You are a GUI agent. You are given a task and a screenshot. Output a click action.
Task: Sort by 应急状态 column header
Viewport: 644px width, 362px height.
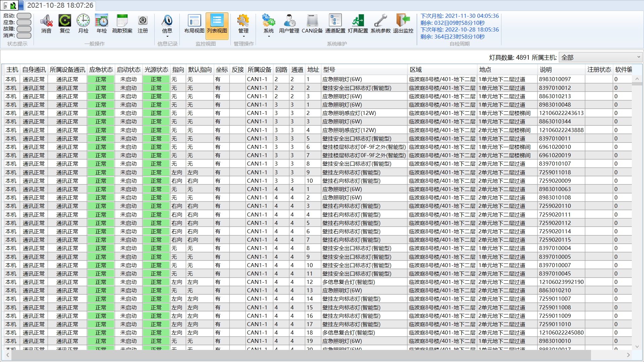click(101, 69)
